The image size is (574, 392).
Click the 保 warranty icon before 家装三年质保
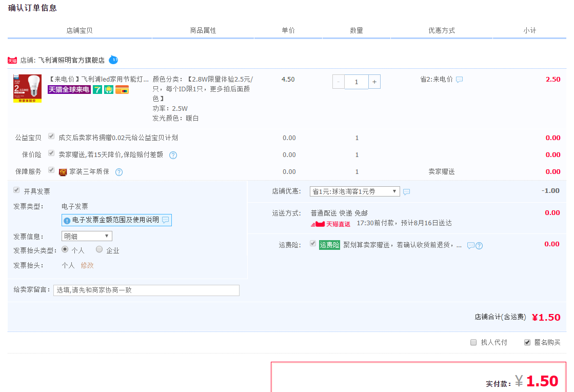pos(63,172)
